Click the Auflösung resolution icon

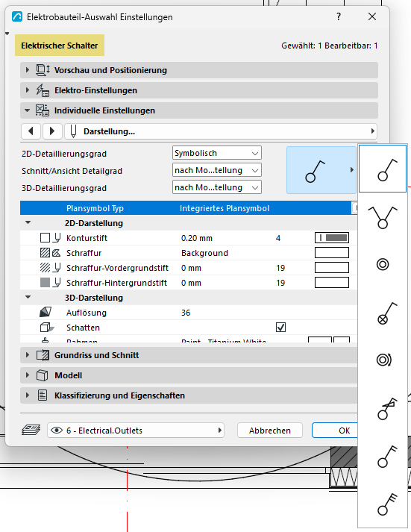46,312
